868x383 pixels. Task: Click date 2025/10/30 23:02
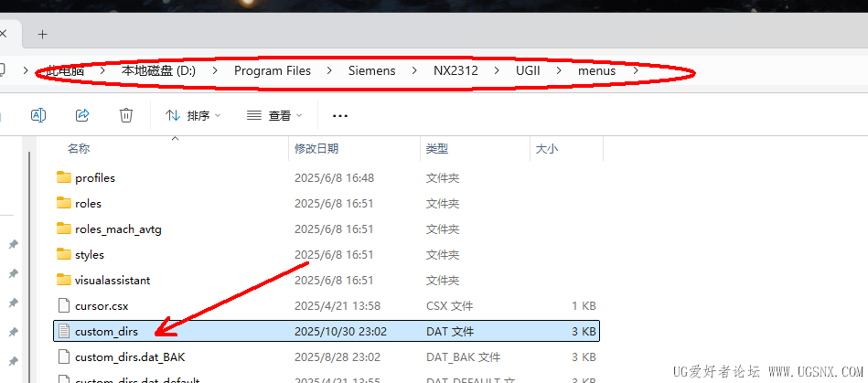coord(340,332)
